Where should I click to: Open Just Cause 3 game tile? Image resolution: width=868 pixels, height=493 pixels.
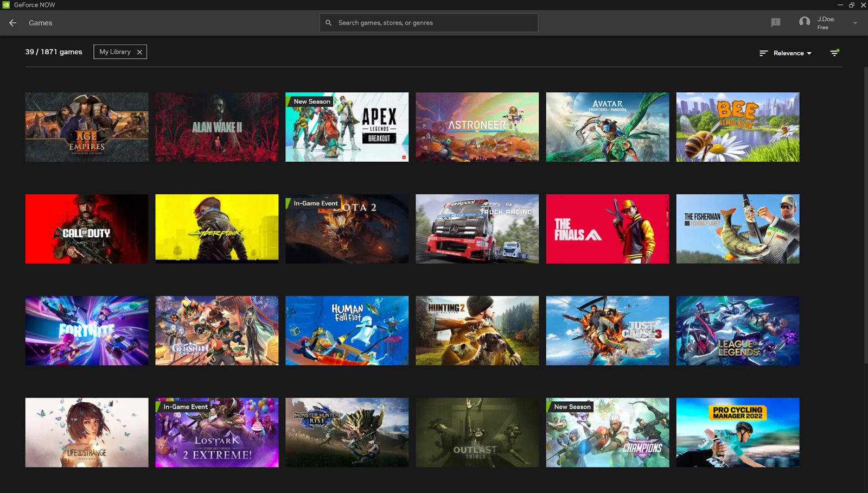pos(608,331)
